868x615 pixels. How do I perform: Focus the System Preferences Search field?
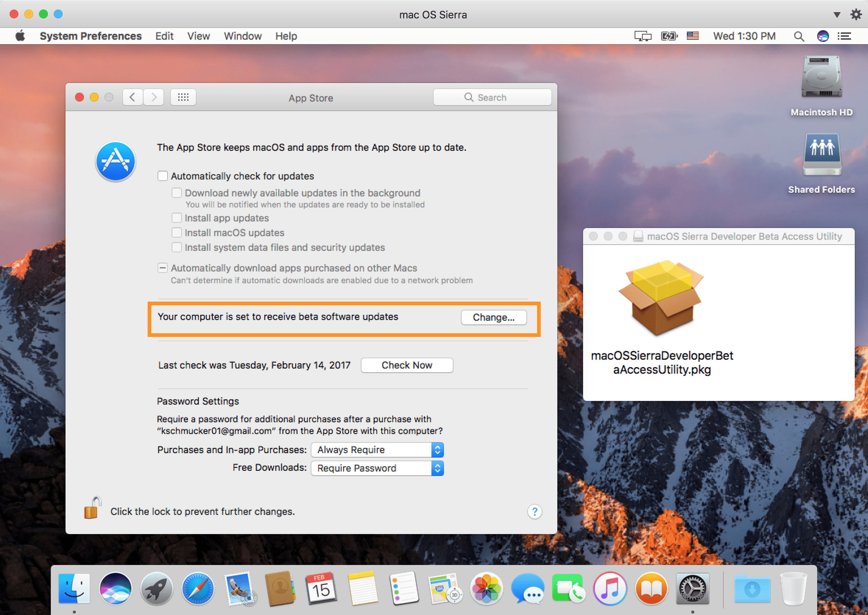(x=492, y=97)
